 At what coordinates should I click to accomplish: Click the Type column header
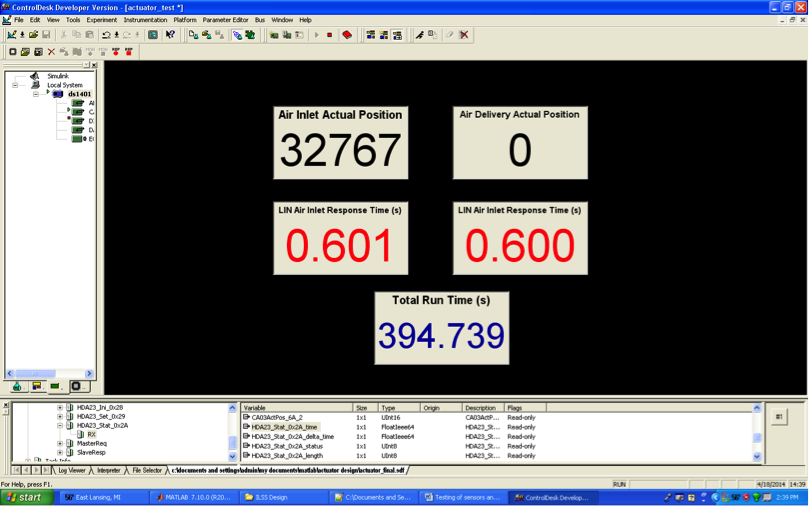(399, 407)
